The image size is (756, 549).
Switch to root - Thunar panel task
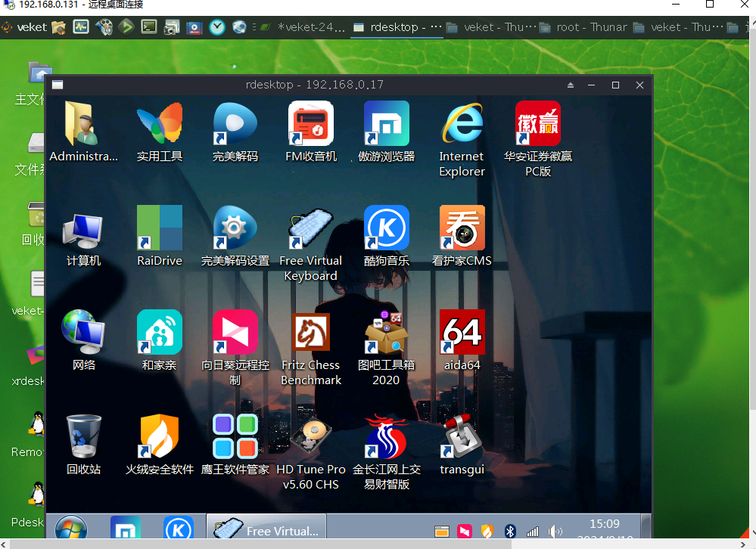coord(584,27)
